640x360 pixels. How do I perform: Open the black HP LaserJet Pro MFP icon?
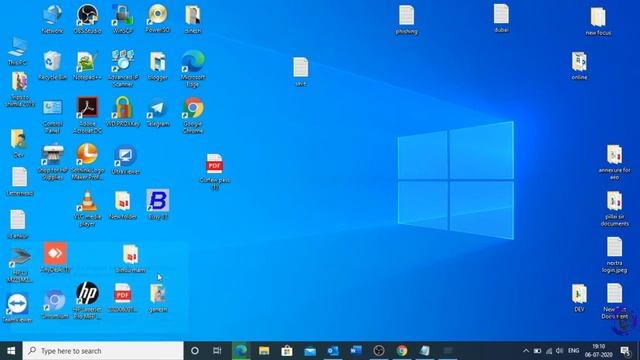tap(87, 300)
